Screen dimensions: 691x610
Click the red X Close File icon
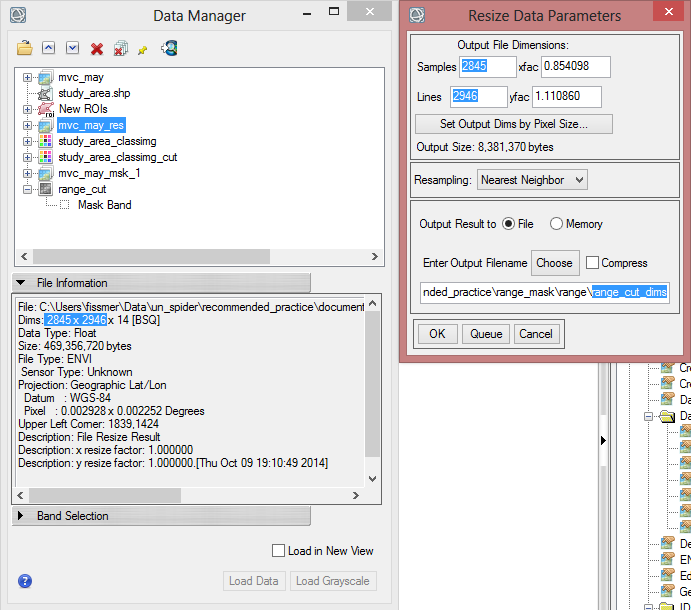point(97,48)
